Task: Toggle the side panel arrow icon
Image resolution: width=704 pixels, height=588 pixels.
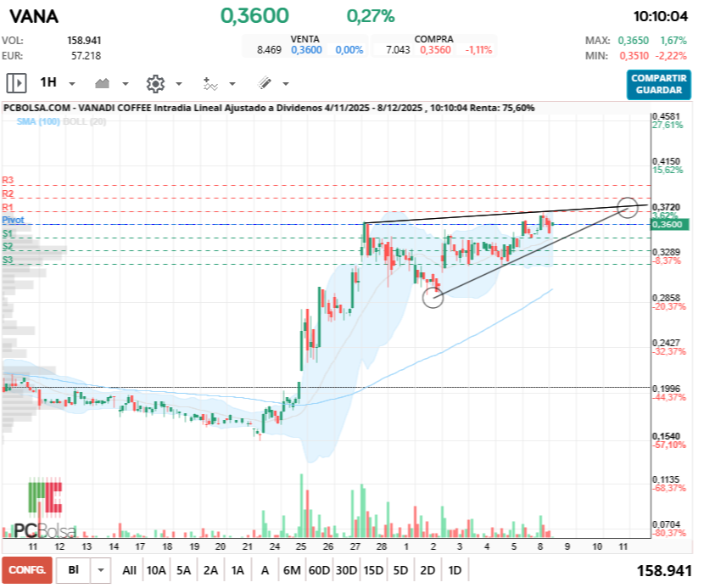Action: pos(17,82)
